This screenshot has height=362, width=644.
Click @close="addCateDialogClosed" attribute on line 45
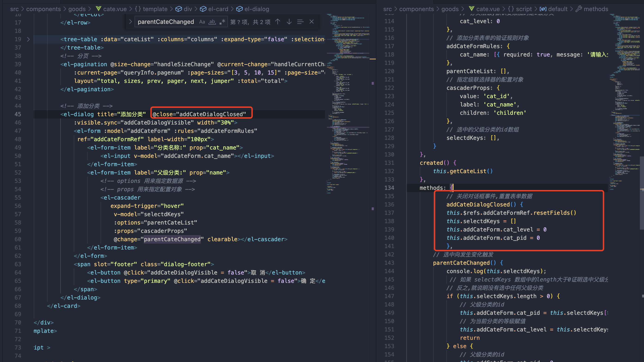click(199, 114)
